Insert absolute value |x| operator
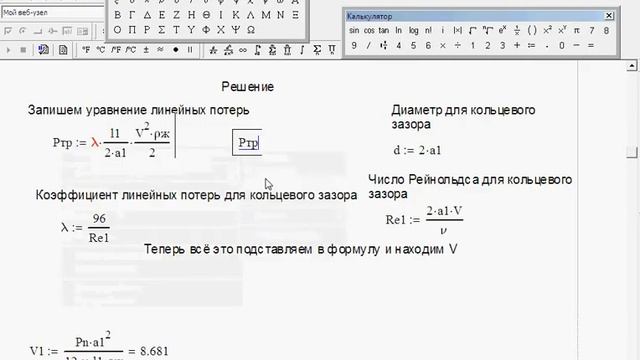640x360 pixels. [458, 31]
